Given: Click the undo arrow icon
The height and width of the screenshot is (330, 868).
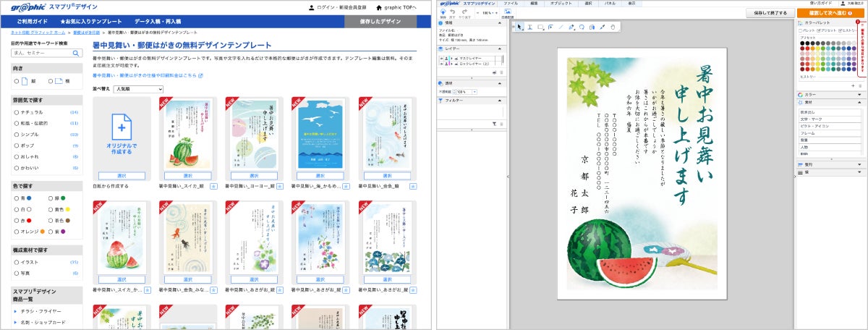Looking at the screenshot, I should (452, 12).
